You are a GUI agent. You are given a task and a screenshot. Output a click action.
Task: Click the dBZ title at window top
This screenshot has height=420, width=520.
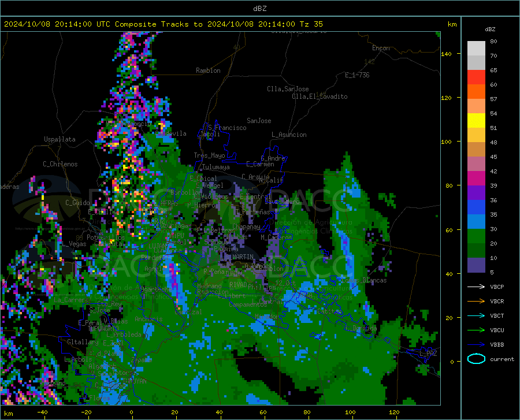coord(259,9)
